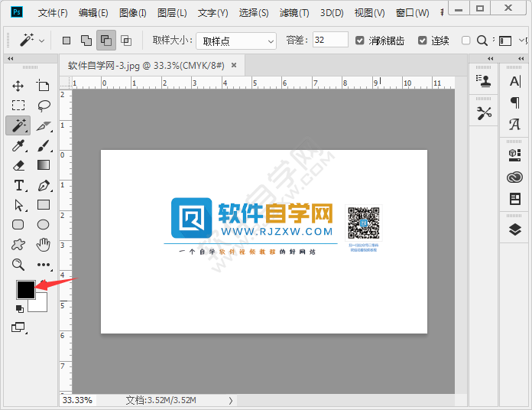This screenshot has height=410, width=532.
Task: Open the Clone Source panel icon
Action: click(x=484, y=81)
